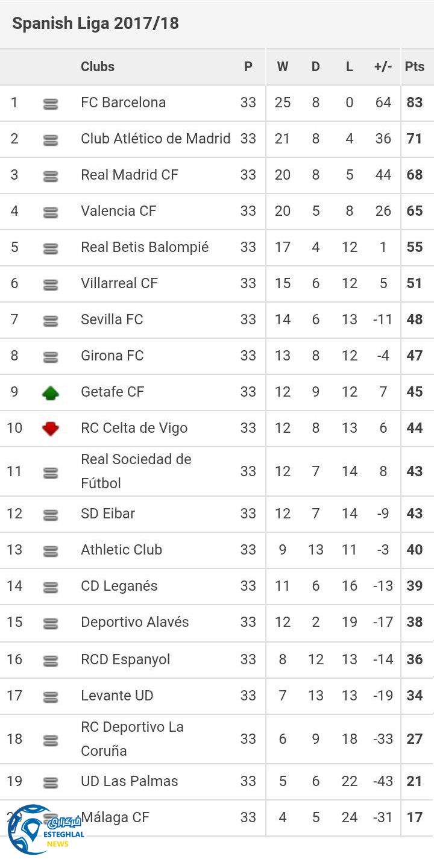The height and width of the screenshot is (868, 434).
Task: Open Club Atlético de Madrid team page
Action: 156,139
